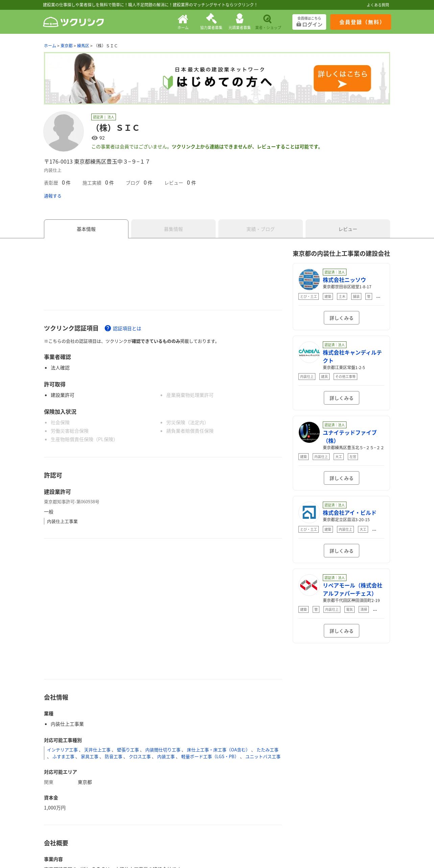Click the ツクリンク logo in the header
The image size is (434, 868).
click(x=74, y=22)
